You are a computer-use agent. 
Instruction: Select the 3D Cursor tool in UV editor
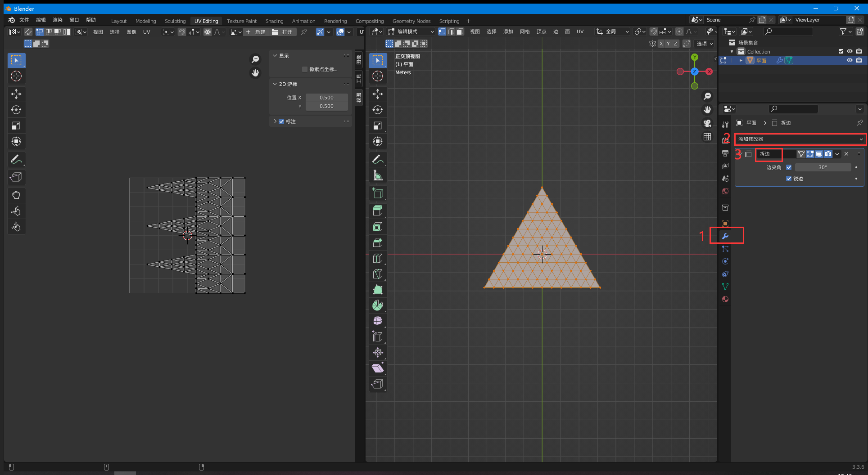coord(16,76)
